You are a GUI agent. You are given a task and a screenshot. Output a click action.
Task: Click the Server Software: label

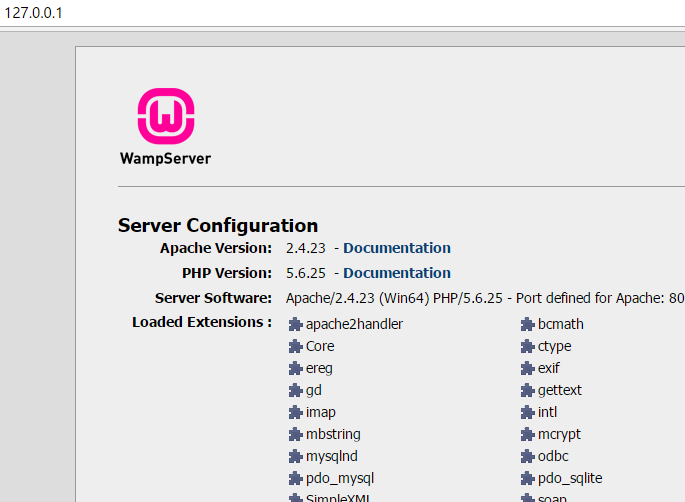pos(213,298)
